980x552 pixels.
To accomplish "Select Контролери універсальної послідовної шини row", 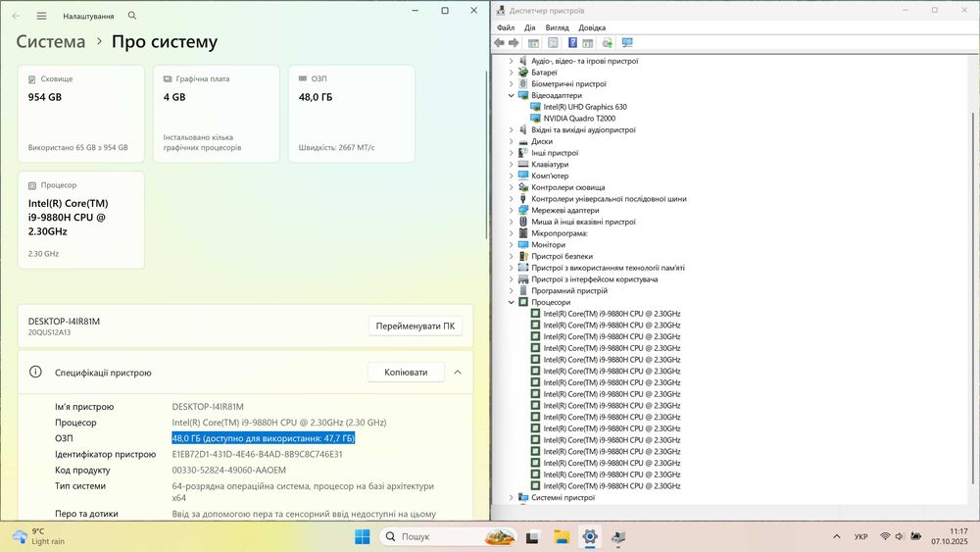I will click(609, 199).
